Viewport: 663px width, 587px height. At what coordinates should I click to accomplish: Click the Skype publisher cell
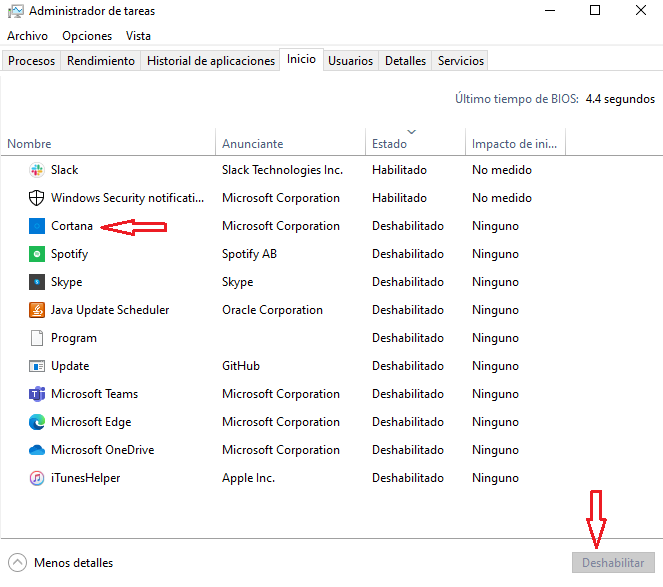pyautogui.click(x=238, y=282)
